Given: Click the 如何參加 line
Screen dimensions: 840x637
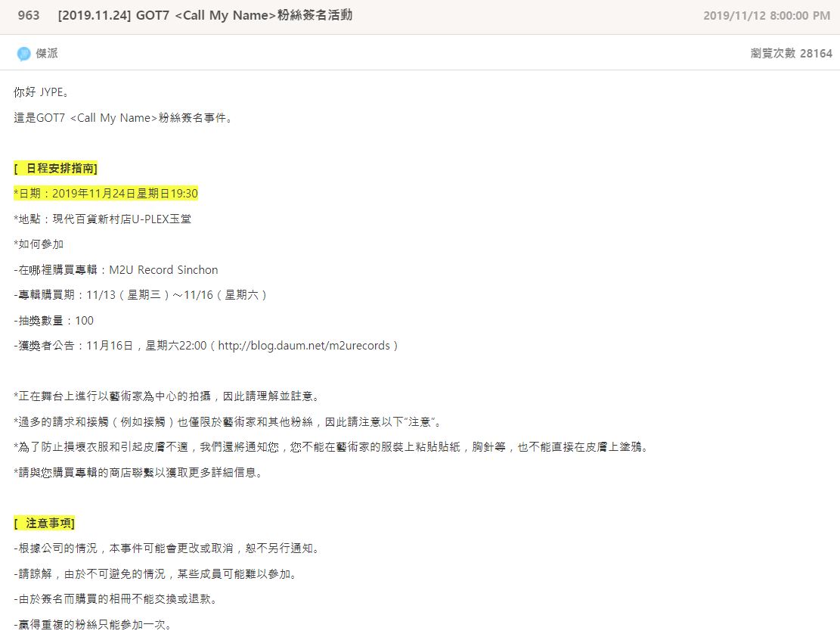Looking at the screenshot, I should 39,244.
